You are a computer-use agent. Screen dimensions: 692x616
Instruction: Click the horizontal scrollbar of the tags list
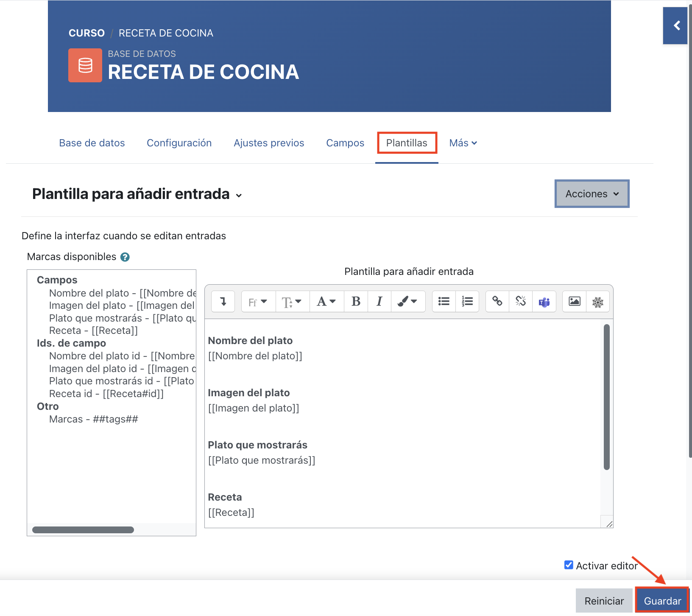(83, 529)
